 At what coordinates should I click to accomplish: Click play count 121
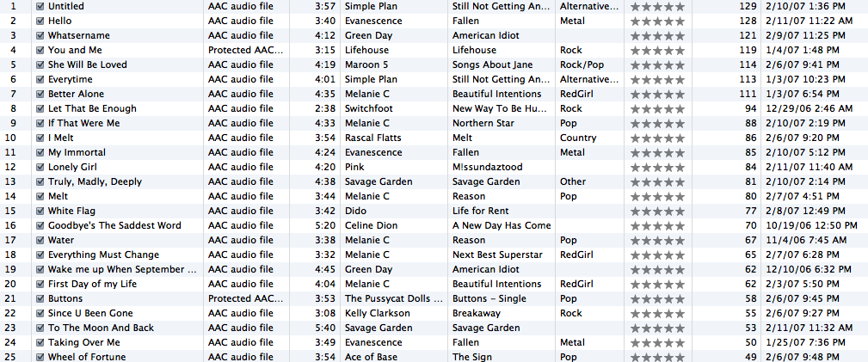pos(748,35)
